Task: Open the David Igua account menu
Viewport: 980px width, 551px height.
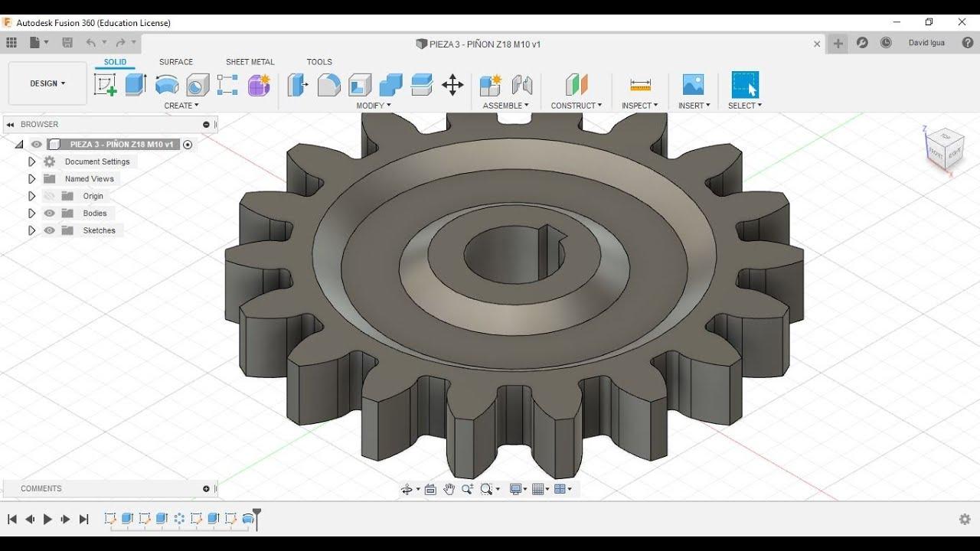Action: tap(927, 43)
